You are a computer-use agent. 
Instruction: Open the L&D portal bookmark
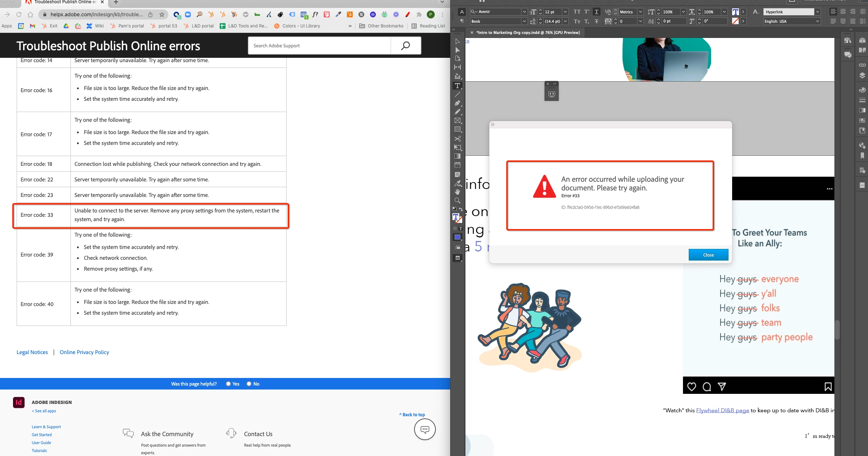199,26
